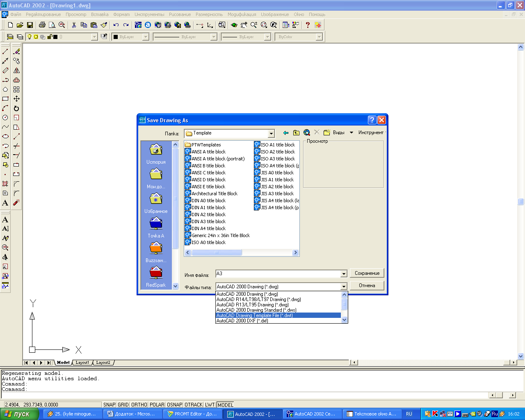This screenshot has height=420, width=525.
Task: Expand the file type dropdown arrow
Action: pos(344,287)
